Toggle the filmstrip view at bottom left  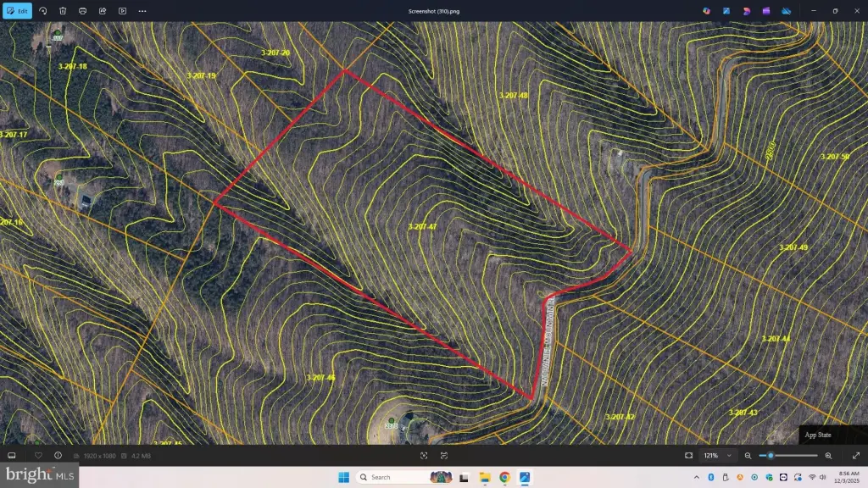click(x=12, y=456)
